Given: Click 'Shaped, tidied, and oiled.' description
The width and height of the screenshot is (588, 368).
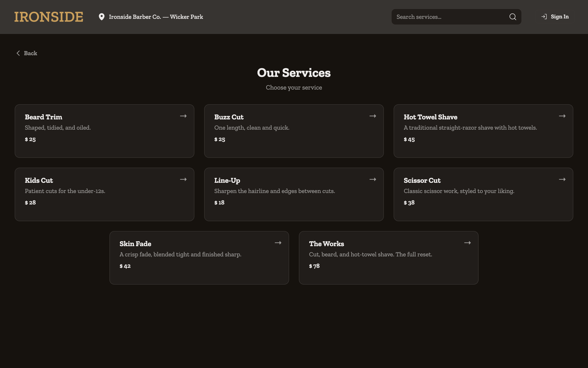Looking at the screenshot, I should click(x=58, y=128).
